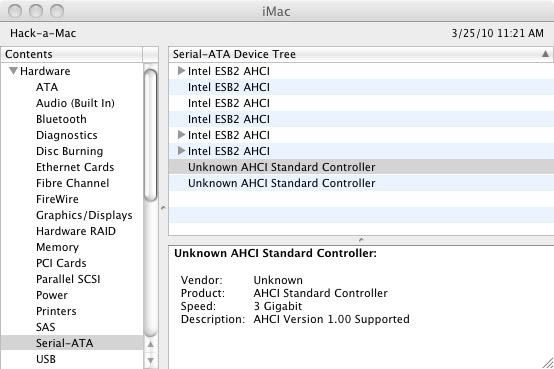Choose PCI Cards from the Hardware list
The width and height of the screenshot is (554, 369).
point(61,263)
